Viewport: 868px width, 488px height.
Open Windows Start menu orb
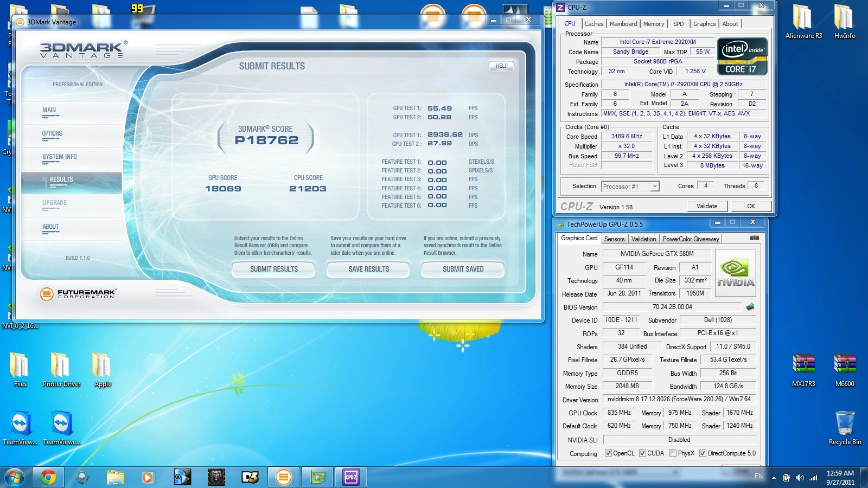click(15, 477)
